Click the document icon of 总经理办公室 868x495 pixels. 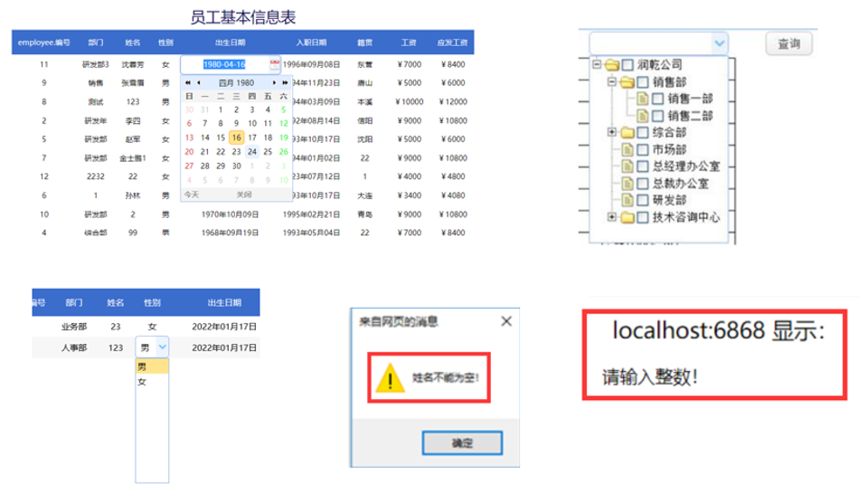627,167
